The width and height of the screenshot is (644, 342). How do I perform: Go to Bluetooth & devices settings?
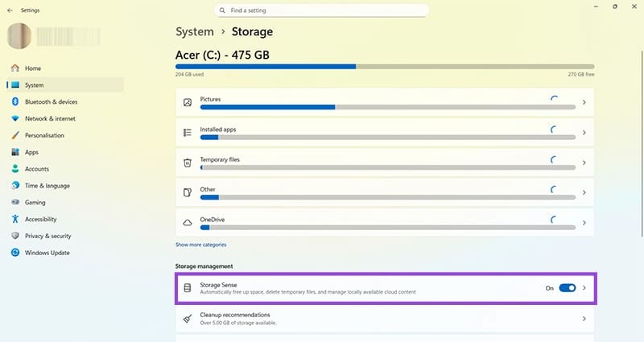(x=65, y=102)
